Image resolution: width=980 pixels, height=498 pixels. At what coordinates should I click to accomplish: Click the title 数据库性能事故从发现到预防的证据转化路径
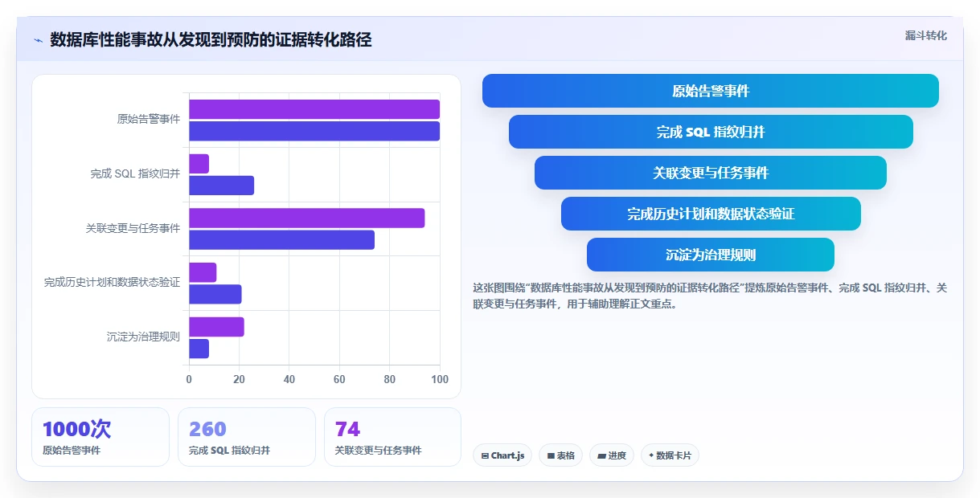click(x=211, y=40)
